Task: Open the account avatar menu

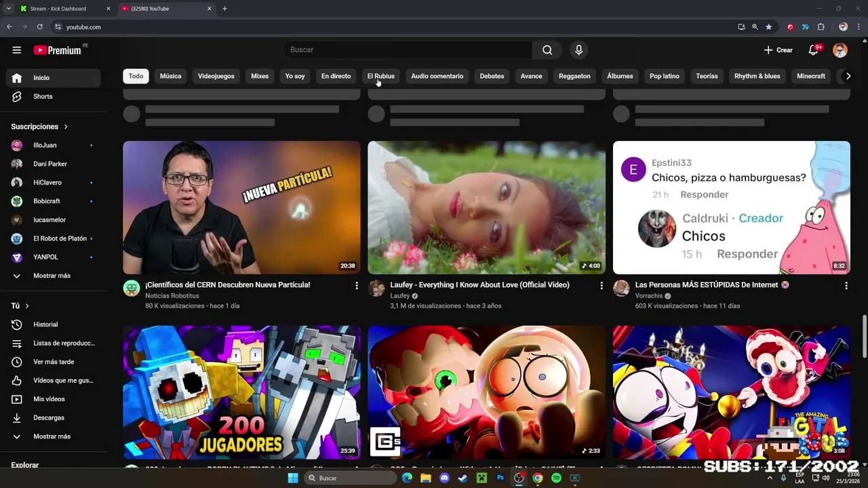Action: click(840, 50)
